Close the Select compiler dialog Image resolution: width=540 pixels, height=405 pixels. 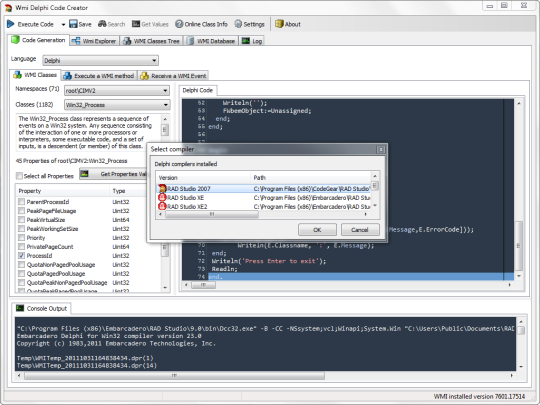pos(381,149)
